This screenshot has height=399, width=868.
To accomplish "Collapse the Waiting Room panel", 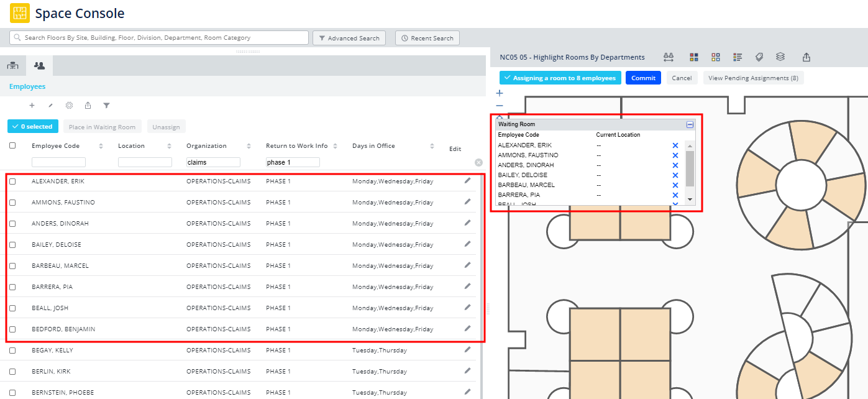I will [690, 124].
